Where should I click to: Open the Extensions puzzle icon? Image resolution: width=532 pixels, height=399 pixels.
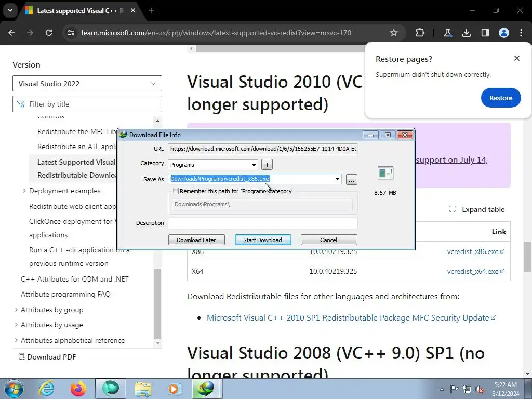[x=420, y=33]
